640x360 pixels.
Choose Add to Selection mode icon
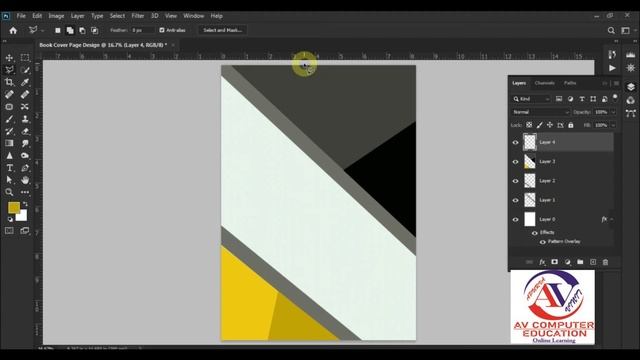70,30
